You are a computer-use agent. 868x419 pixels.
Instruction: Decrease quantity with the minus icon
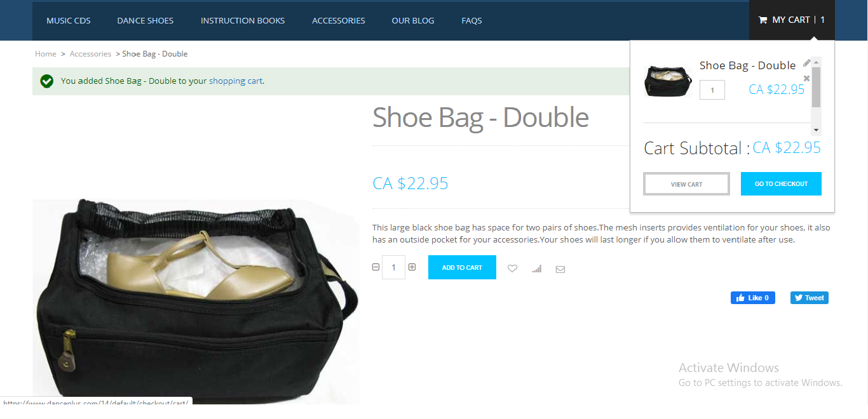click(x=376, y=267)
